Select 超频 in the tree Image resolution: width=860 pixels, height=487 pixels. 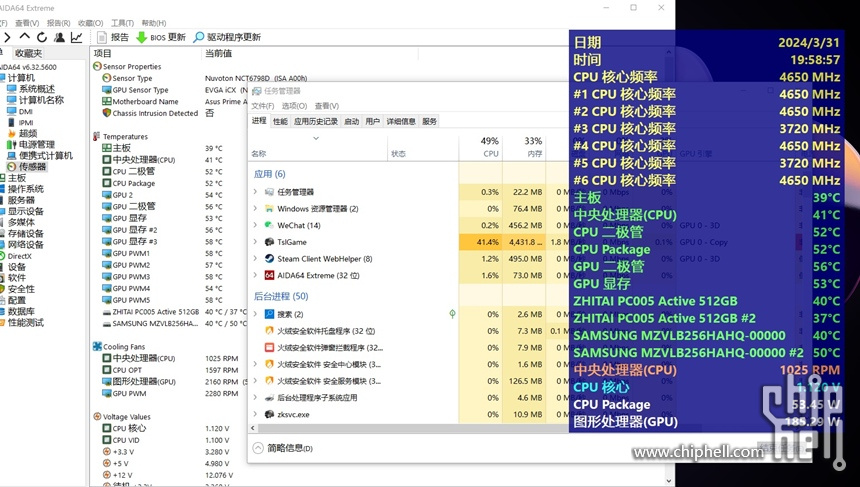(28, 133)
